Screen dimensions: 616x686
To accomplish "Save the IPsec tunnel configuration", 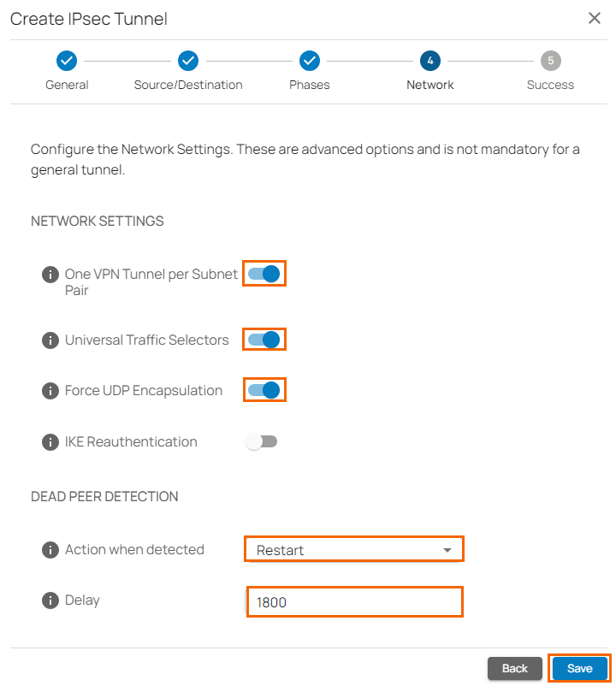I will pos(579,668).
